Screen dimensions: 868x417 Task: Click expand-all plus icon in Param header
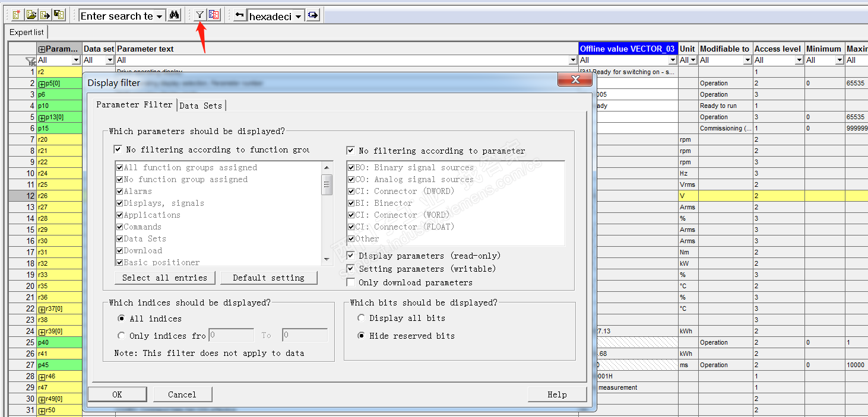(42, 49)
